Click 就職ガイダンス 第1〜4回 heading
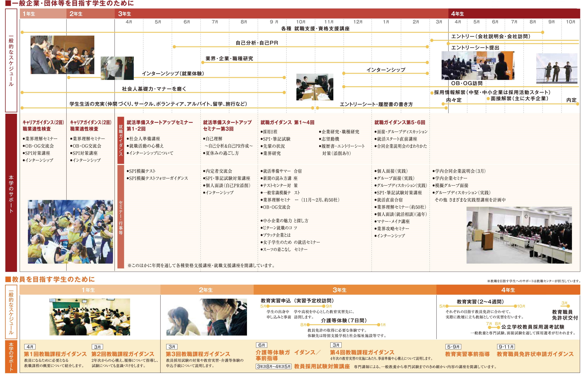Screen dimensions: 588x377 point(287,122)
